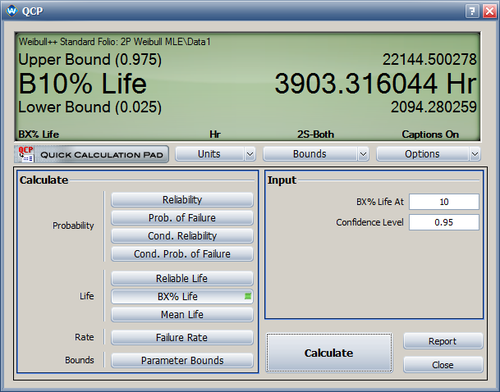Click the Input panel heading
This screenshot has width=500, height=392.
tap(282, 180)
